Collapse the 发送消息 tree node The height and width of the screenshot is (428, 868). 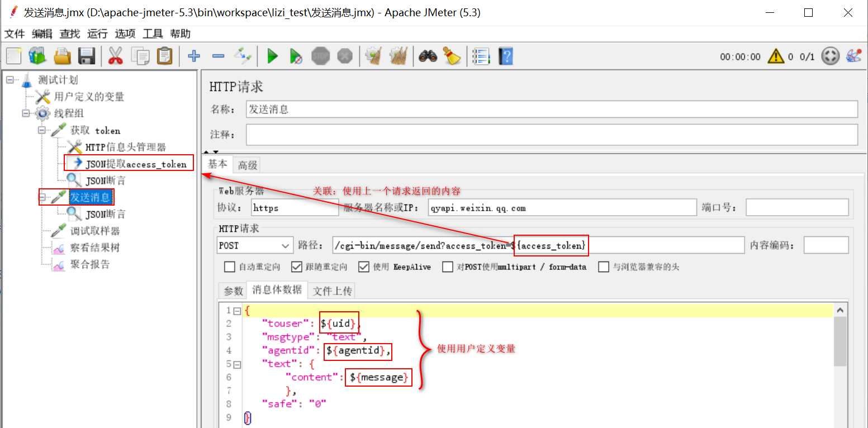43,197
